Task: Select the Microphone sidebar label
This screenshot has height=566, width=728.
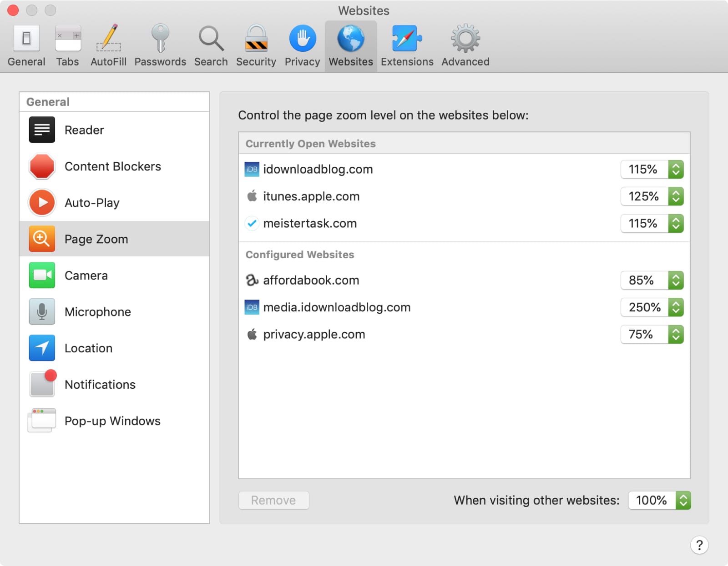Action: pyautogui.click(x=98, y=312)
